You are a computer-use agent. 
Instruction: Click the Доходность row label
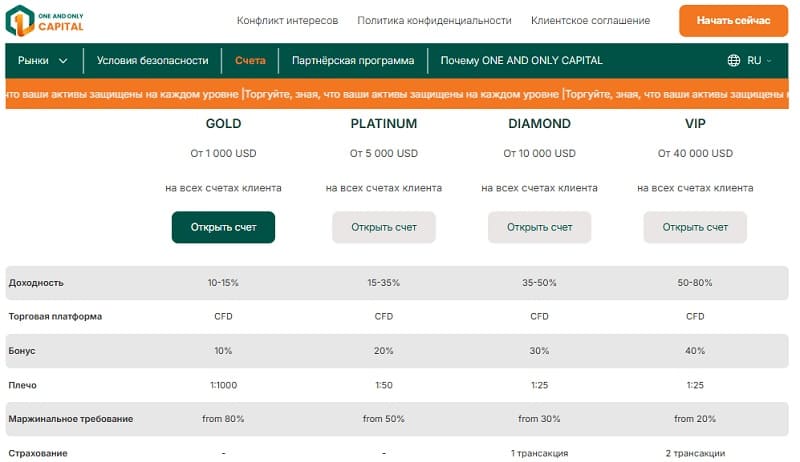pos(36,283)
